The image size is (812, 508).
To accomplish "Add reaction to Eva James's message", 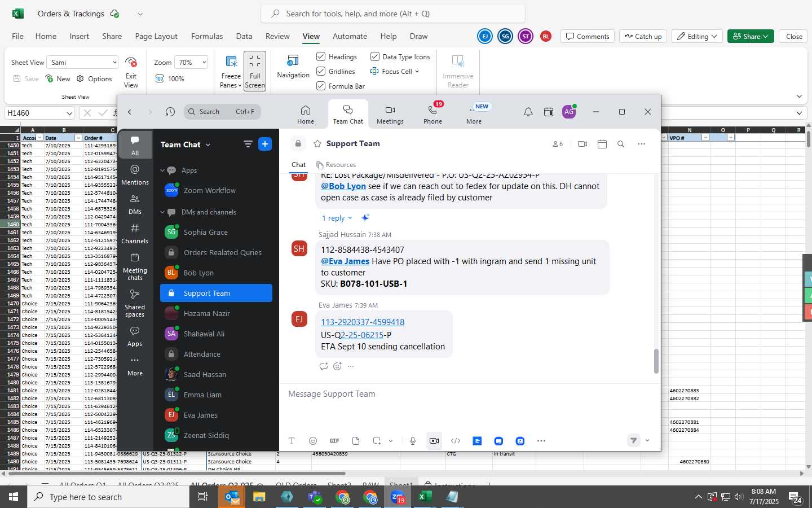I will [337, 366].
